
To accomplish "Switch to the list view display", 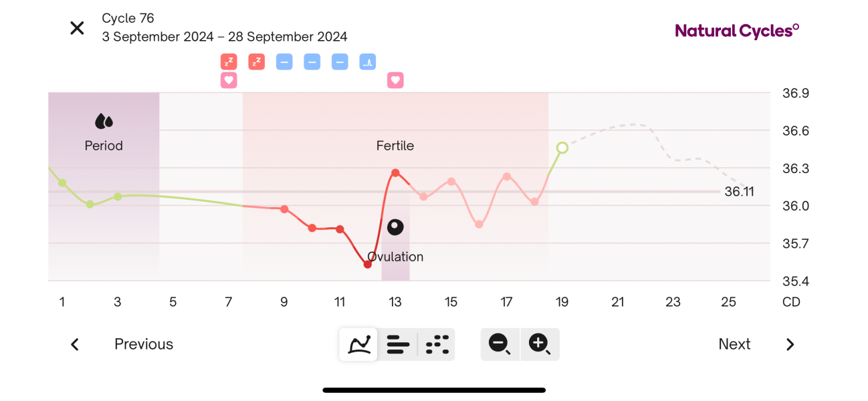I will click(398, 344).
